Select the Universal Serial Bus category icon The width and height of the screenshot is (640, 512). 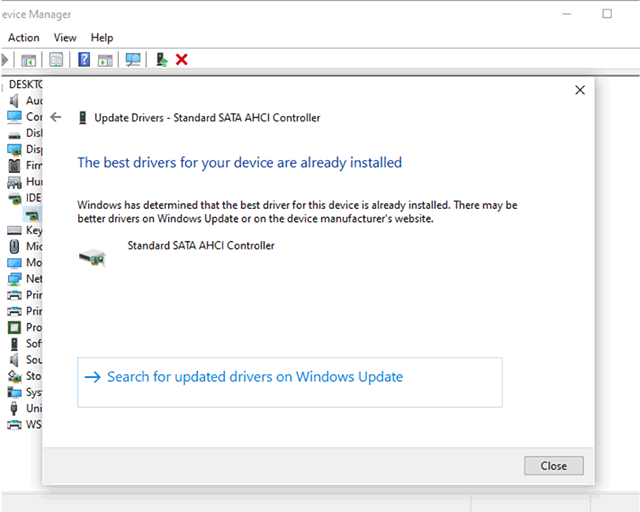(x=14, y=408)
